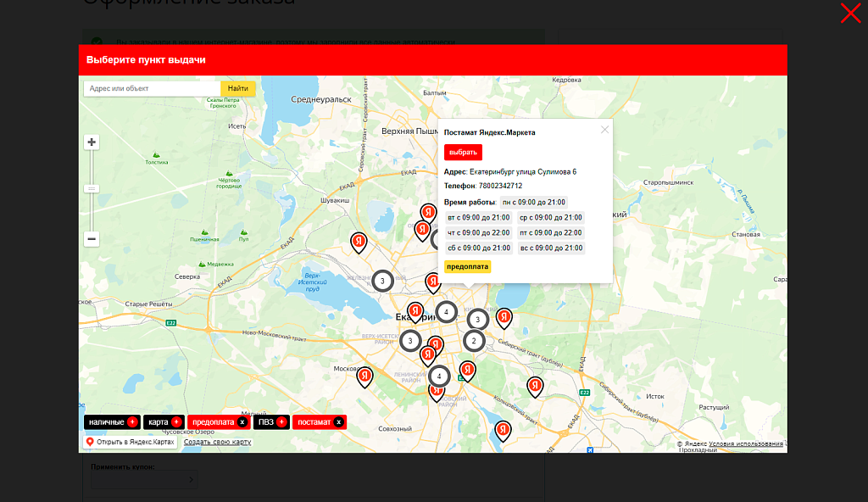
Task: Enable the наличные payment filter
Action: point(132,422)
